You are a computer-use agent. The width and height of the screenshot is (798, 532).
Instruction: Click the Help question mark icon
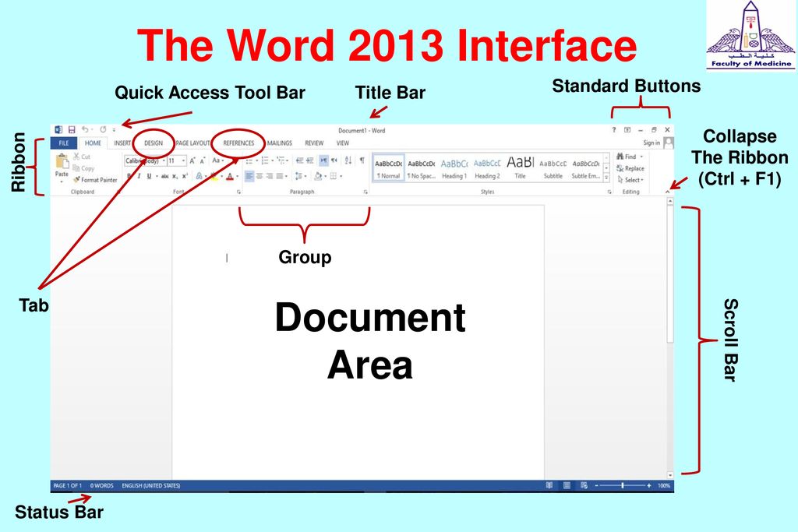point(614,130)
